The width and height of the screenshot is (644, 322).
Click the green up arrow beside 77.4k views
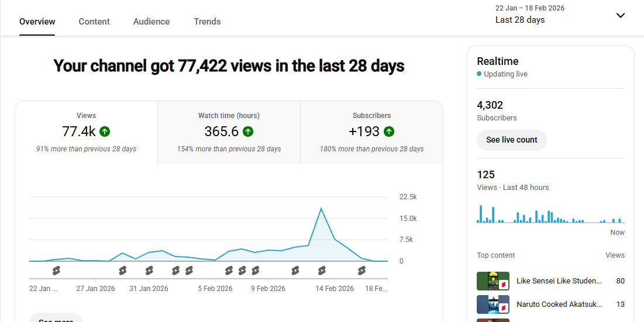pyautogui.click(x=105, y=131)
